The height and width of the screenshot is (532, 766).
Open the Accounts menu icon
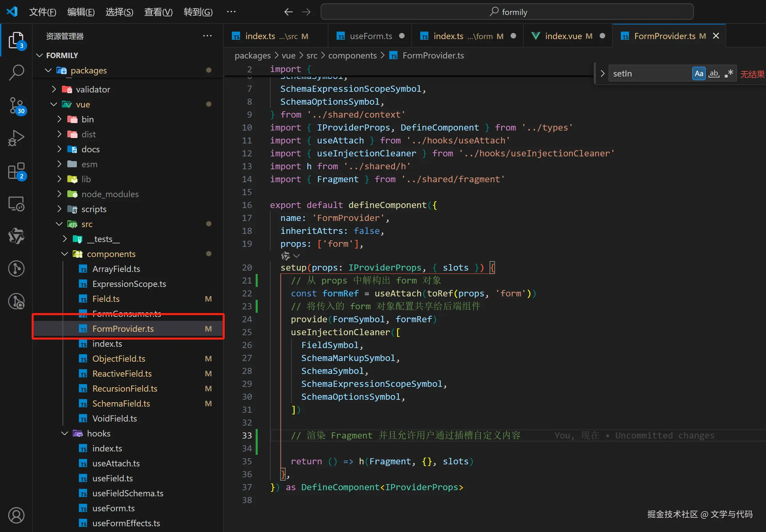pyautogui.click(x=16, y=515)
